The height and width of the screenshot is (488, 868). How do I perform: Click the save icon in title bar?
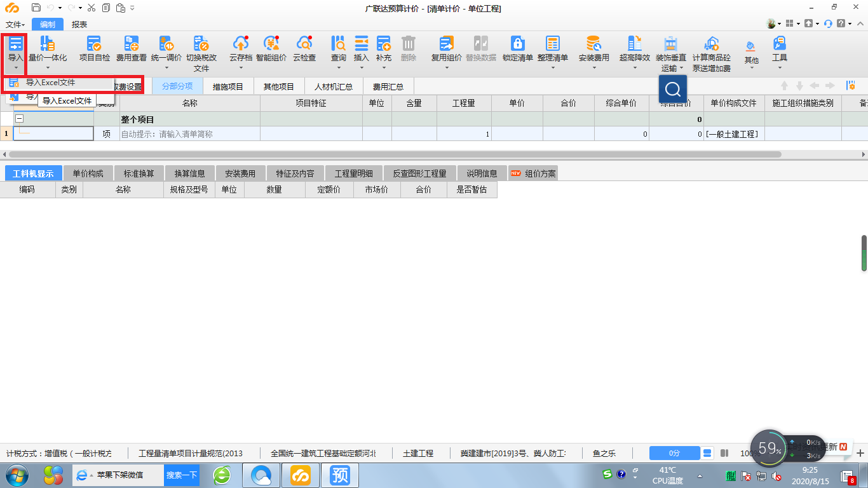36,8
